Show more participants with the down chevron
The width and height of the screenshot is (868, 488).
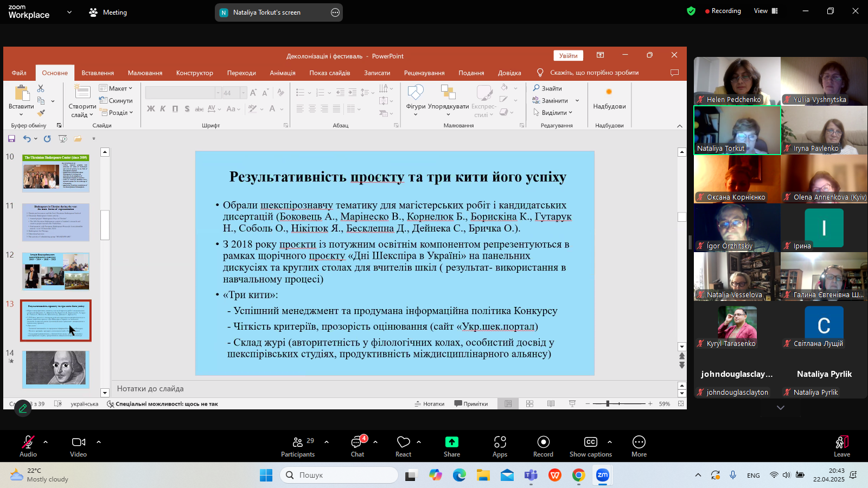(x=781, y=408)
